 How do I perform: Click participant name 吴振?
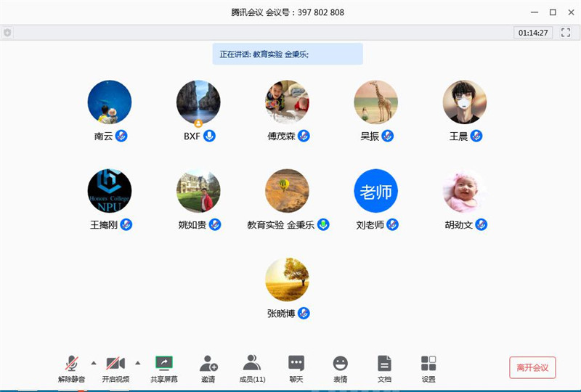coord(370,136)
